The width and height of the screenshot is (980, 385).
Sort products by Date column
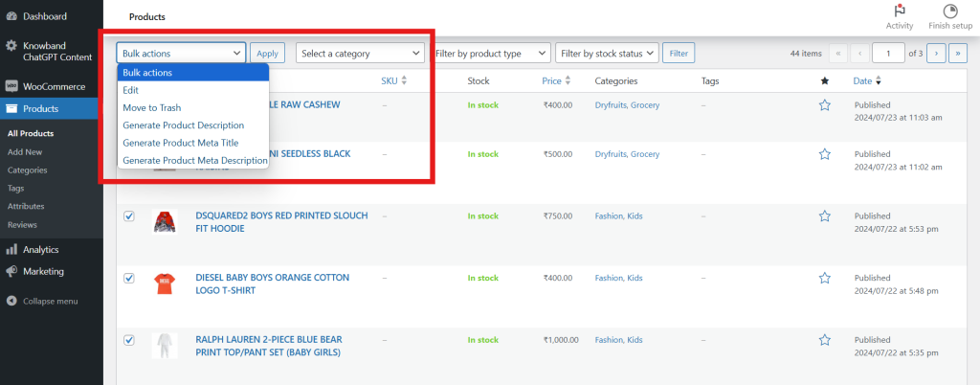click(x=867, y=80)
